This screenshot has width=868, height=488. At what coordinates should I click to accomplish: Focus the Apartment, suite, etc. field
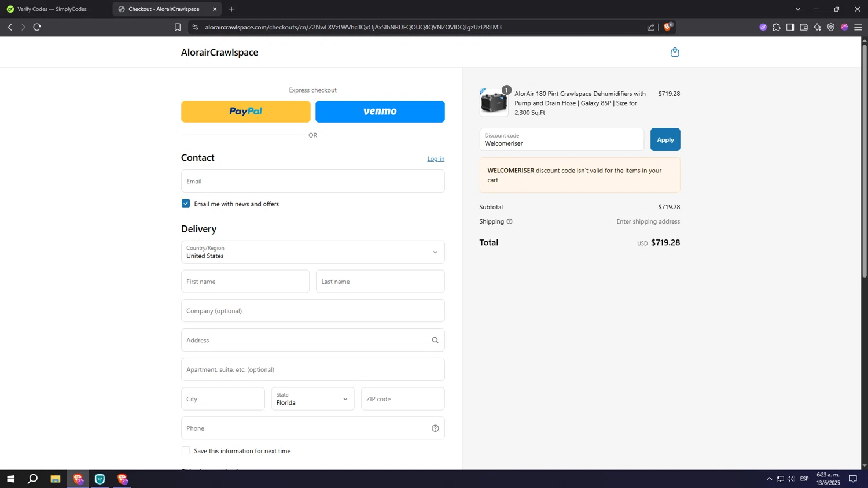[312, 369]
